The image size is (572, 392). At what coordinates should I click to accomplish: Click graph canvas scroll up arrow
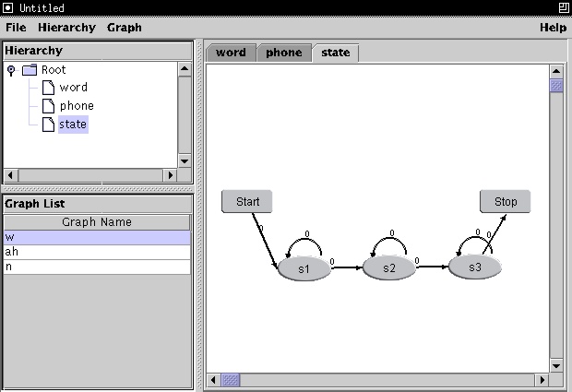coord(556,71)
